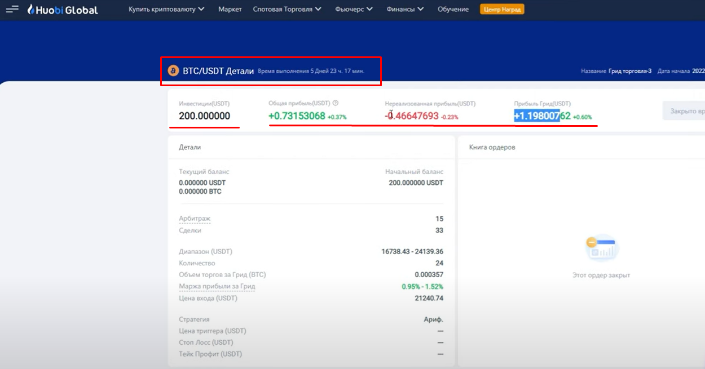This screenshot has width=705, height=369.
Task: Click the Закрыто status button
Action: pos(684,111)
